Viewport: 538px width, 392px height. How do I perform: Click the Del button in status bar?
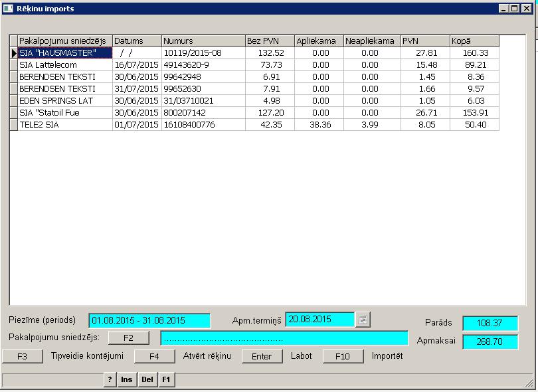tap(147, 379)
